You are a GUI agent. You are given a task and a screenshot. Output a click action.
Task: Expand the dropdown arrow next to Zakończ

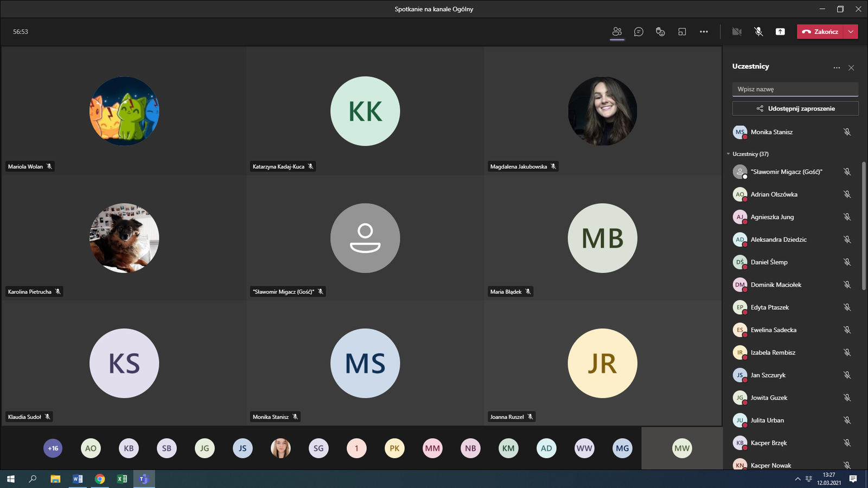pyautogui.click(x=851, y=31)
